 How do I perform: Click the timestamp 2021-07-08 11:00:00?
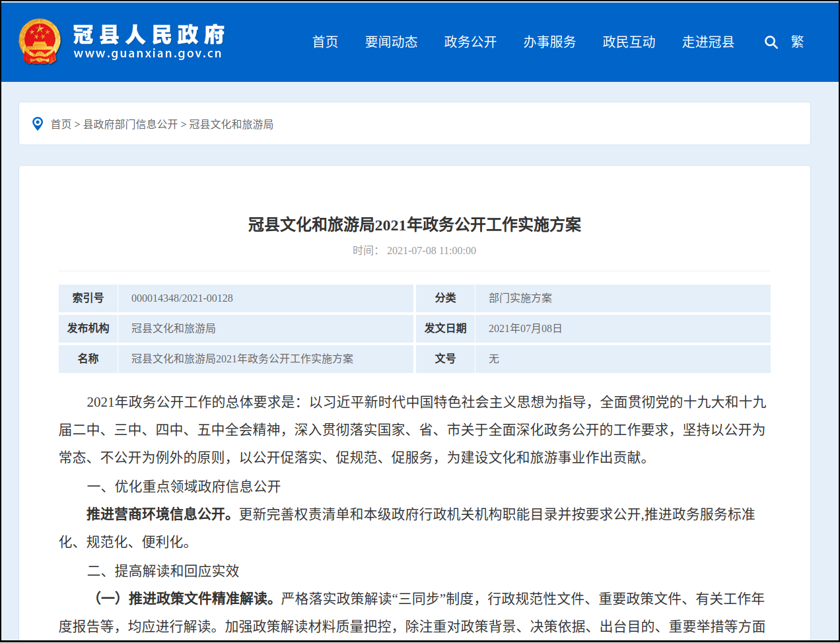tap(431, 250)
